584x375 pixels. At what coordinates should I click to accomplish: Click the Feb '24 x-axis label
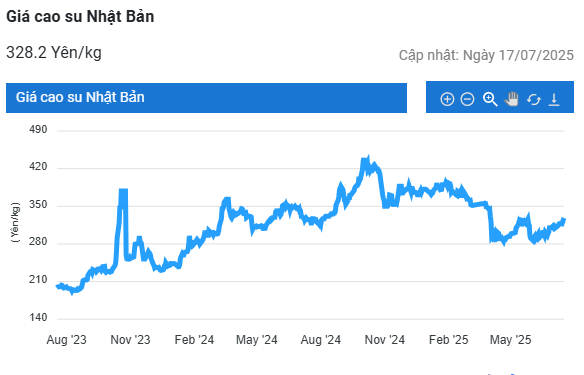coord(194,340)
